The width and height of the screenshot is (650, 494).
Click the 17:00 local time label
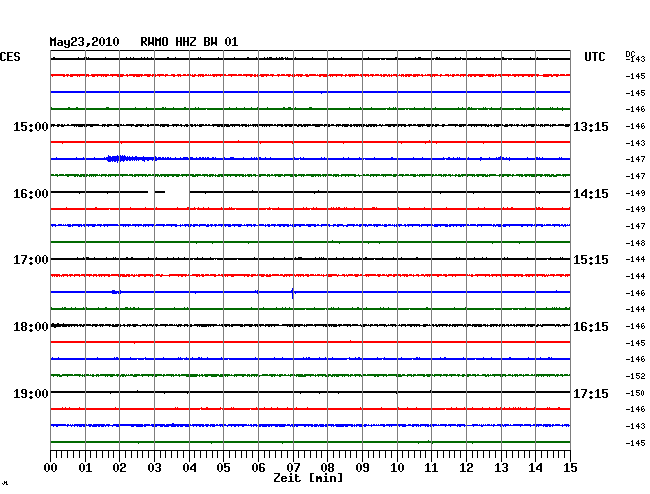tap(31, 260)
